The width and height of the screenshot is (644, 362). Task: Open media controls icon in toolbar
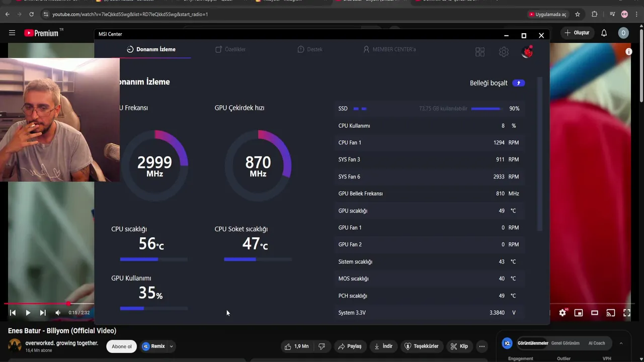[x=612, y=15]
